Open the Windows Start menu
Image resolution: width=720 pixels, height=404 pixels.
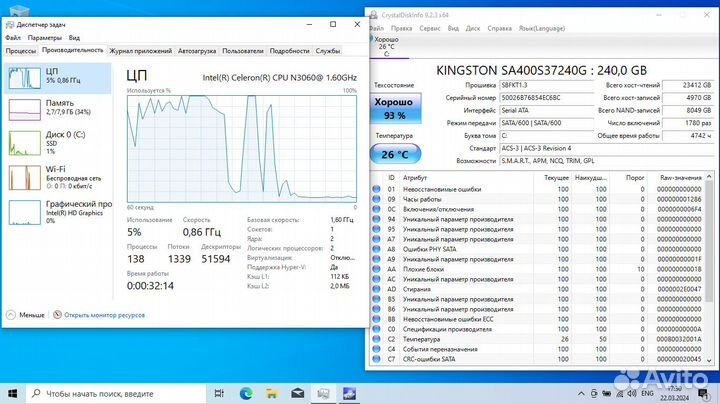(x=12, y=393)
